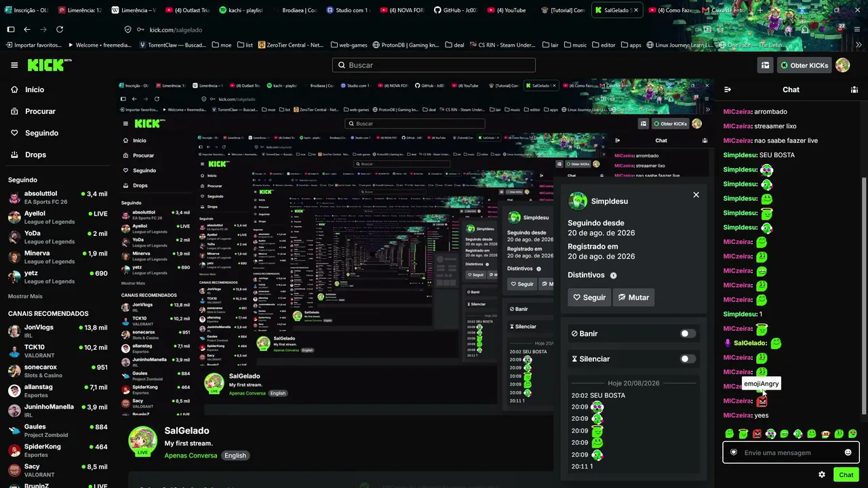Open SpiderKong channel in left sidebar
The width and height of the screenshot is (868, 488).
click(x=57, y=451)
